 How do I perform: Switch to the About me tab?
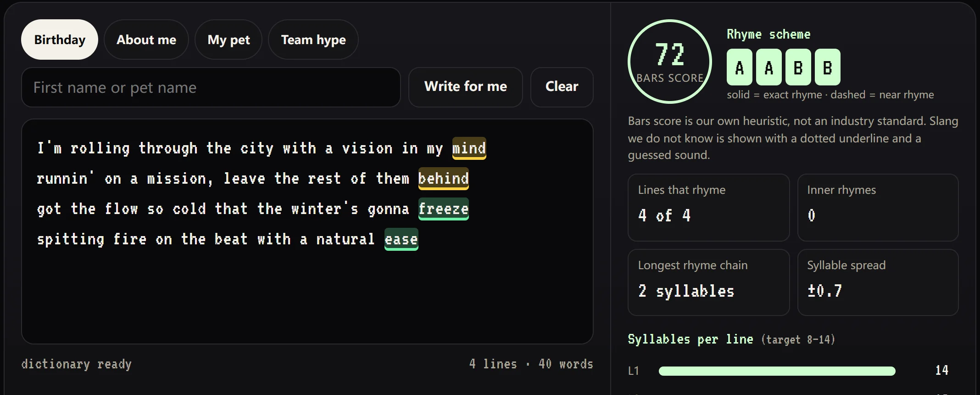[x=146, y=39]
